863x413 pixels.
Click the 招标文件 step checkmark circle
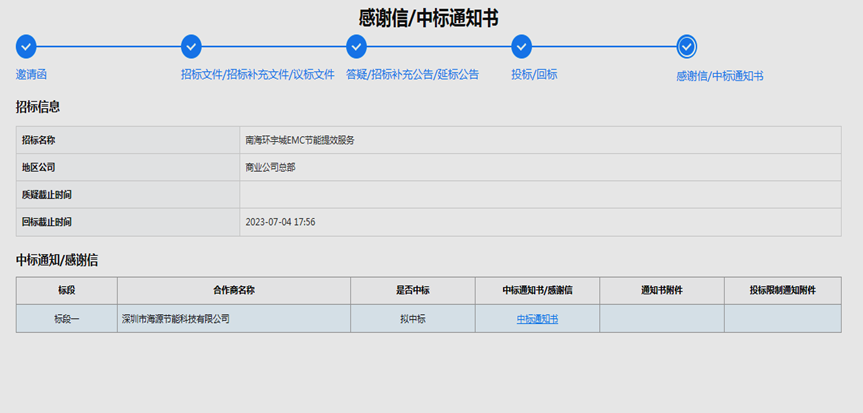[x=191, y=46]
